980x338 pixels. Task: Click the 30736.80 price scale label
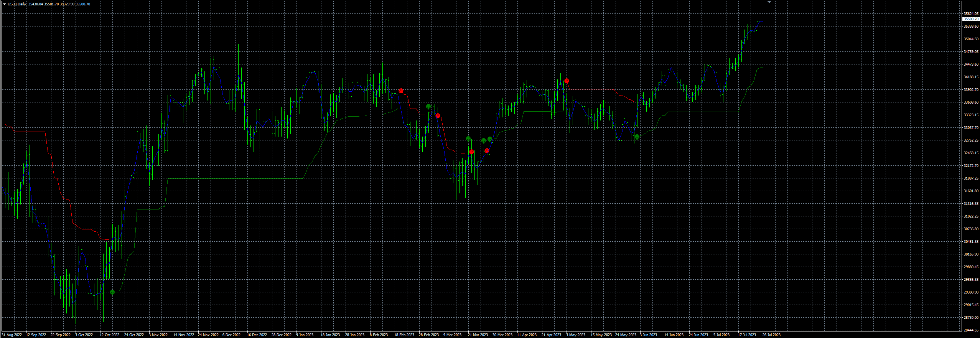click(971, 229)
